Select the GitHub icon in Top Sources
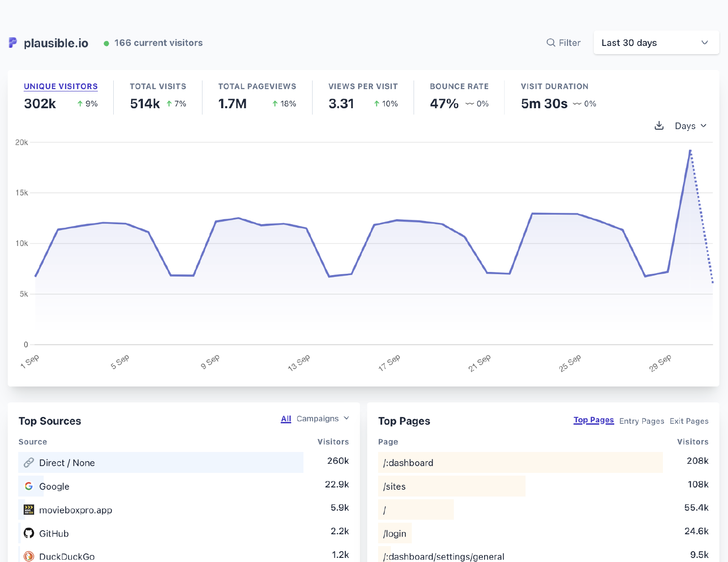 [x=28, y=533]
